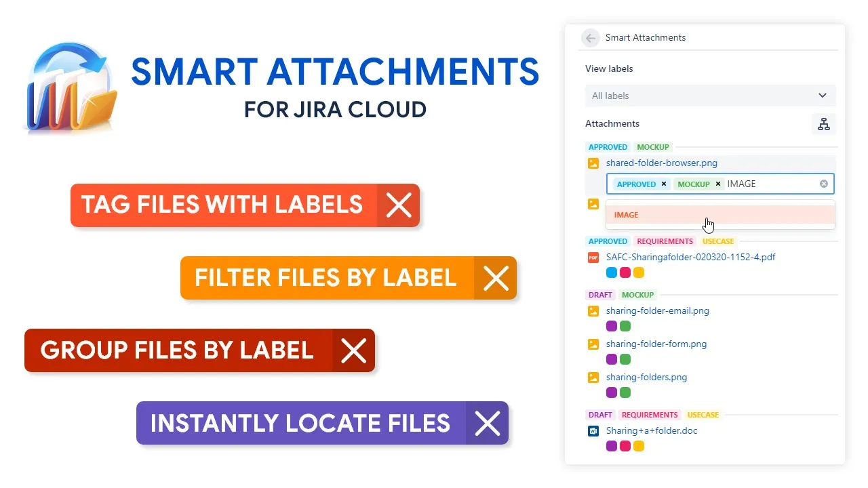Screen dimensions: 868x488
Task: Click yellow label dot under Sharing+a+folder.doc
Action: coord(639,446)
